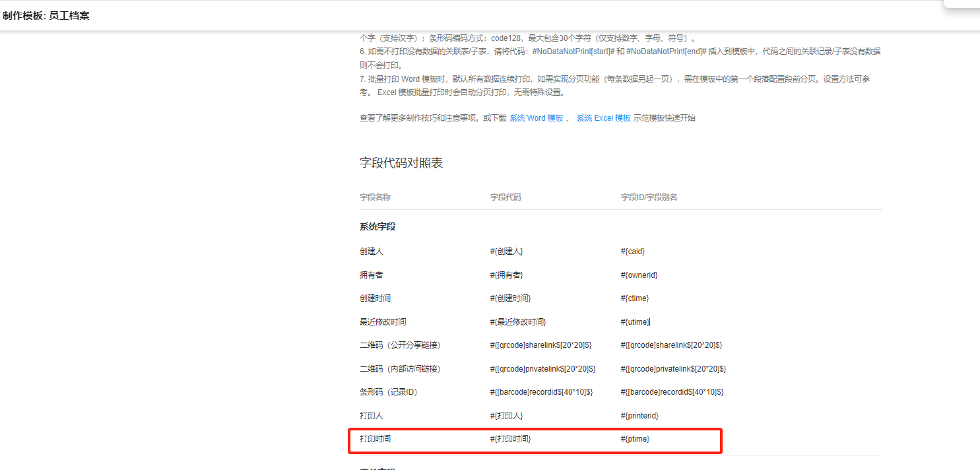
Task: Click the 字段代码对照表 heading
Action: pos(401,163)
